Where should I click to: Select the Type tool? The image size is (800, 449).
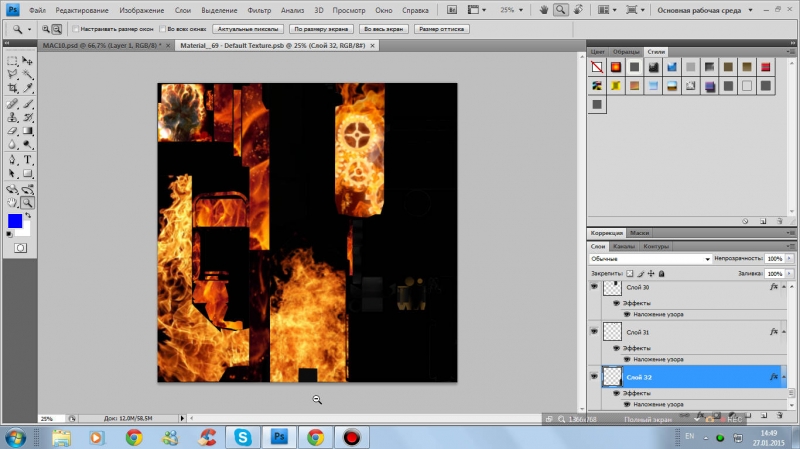[x=28, y=160]
